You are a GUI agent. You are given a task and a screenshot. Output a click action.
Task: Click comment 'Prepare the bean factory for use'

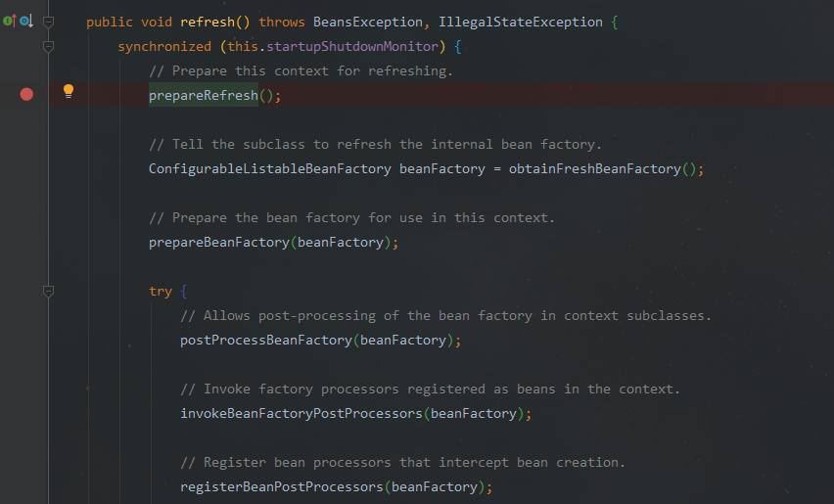(351, 218)
